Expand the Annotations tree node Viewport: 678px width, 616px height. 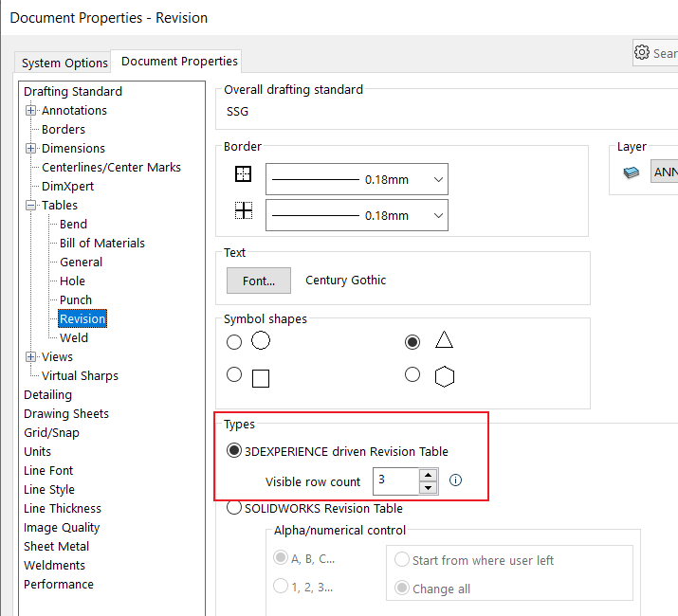[31, 111]
